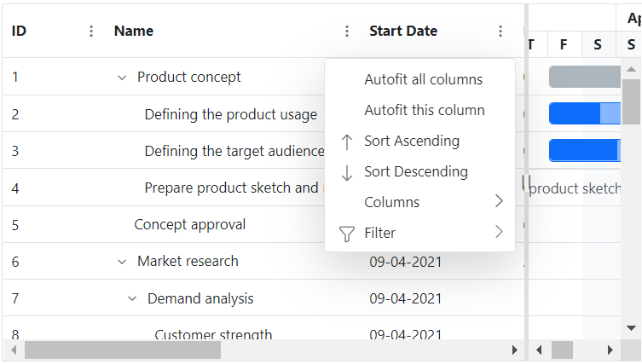Screen dimensions: 642x364
Task: Click the down arrow icon beside Sort Descending
Action: tap(347, 172)
